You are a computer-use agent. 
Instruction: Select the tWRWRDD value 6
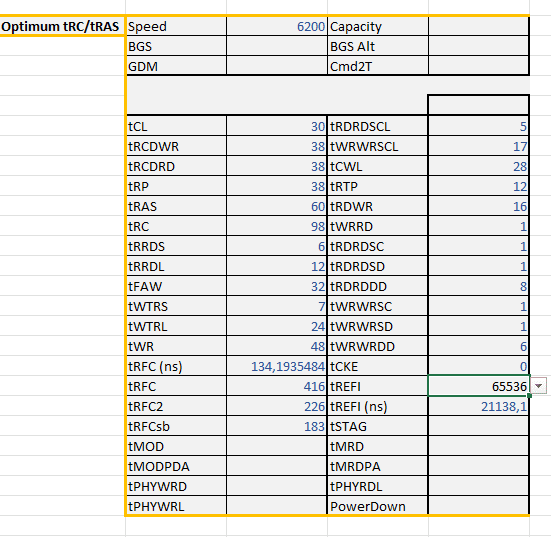pyautogui.click(x=479, y=347)
